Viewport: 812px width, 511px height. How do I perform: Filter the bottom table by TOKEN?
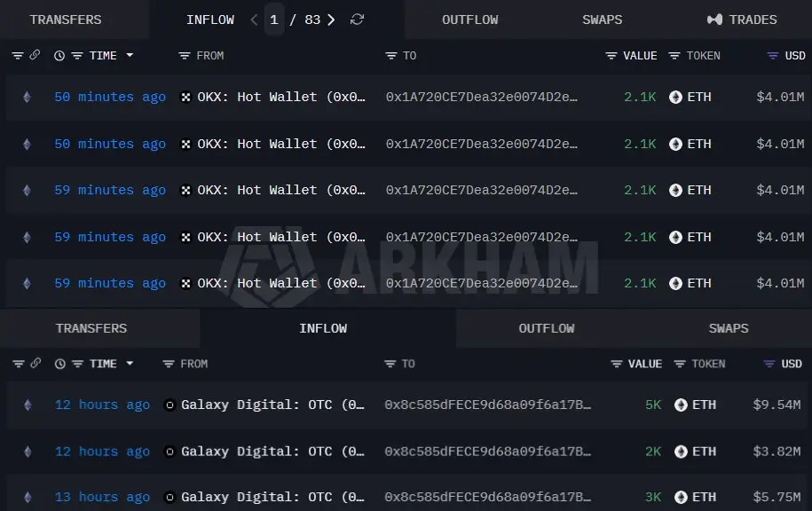[x=680, y=364]
